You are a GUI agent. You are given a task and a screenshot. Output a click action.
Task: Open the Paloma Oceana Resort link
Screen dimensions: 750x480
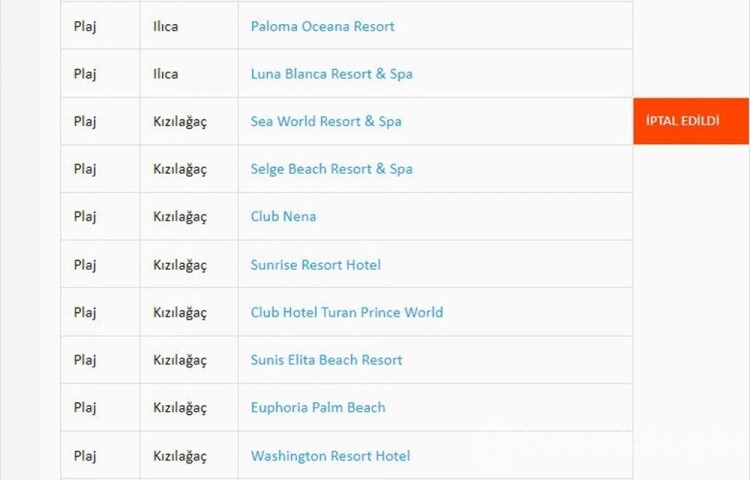322,26
